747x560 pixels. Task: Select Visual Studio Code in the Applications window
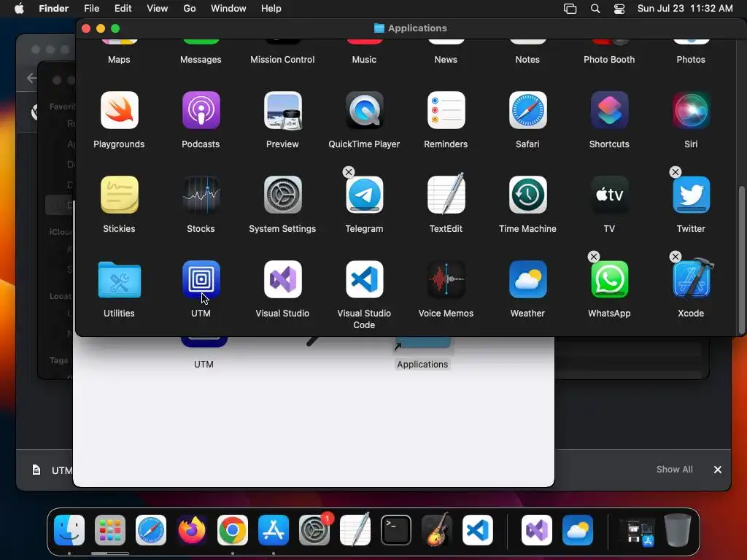tap(365, 279)
